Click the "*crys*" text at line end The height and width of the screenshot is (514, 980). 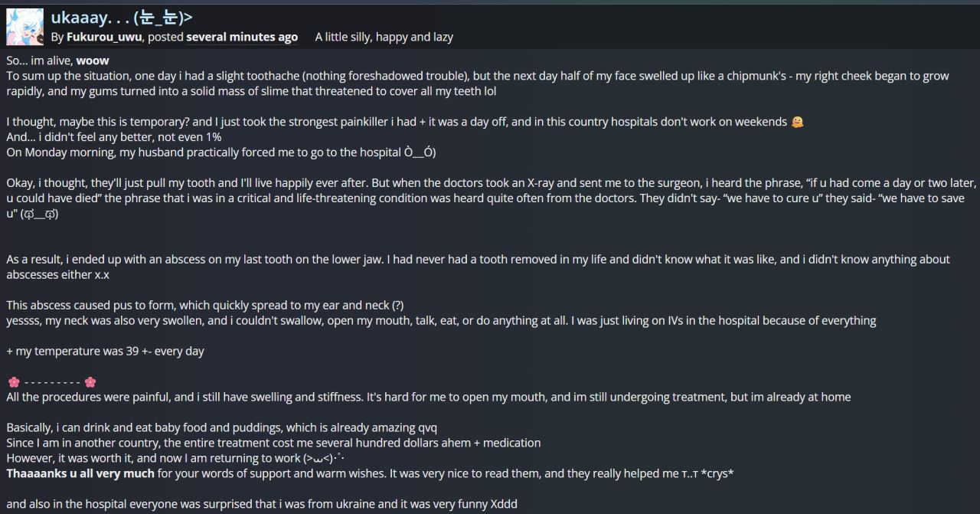pyautogui.click(x=717, y=474)
